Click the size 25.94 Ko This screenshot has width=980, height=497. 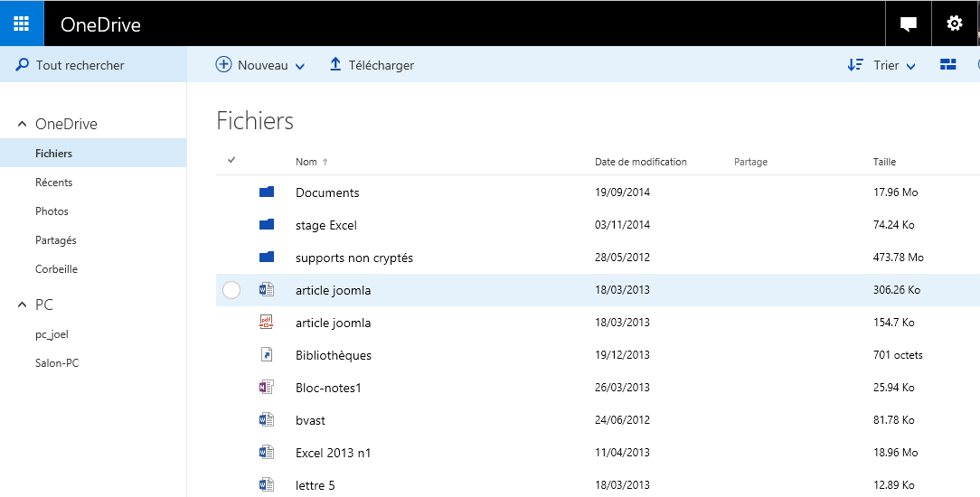click(894, 387)
